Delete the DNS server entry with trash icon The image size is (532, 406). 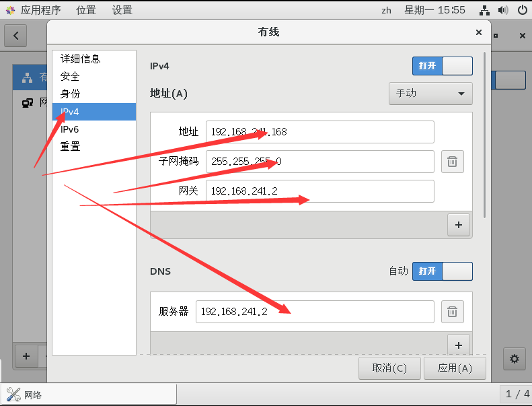point(452,311)
